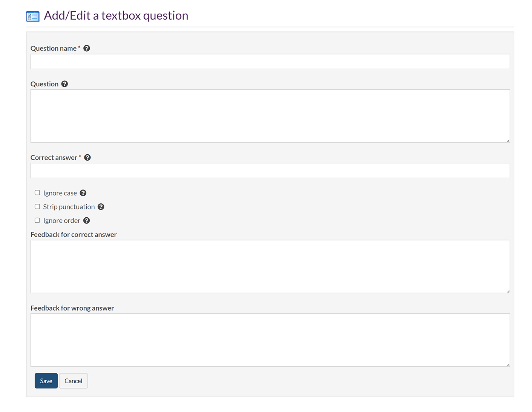Focus the Correct answer input field
This screenshot has height=412, width=532.
coord(270,171)
